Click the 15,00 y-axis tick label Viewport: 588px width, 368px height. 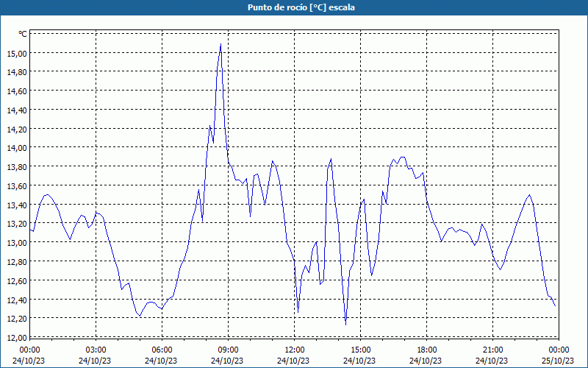(x=17, y=53)
